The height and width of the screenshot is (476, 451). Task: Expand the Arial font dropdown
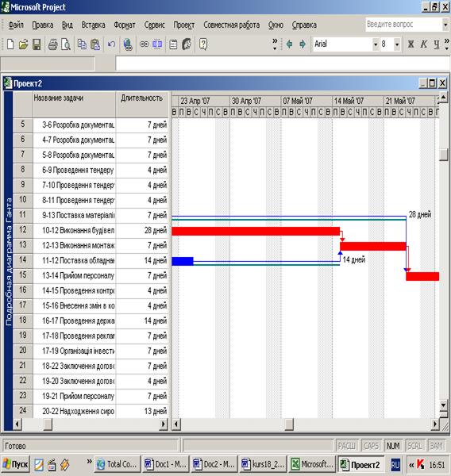pyautogui.click(x=376, y=44)
